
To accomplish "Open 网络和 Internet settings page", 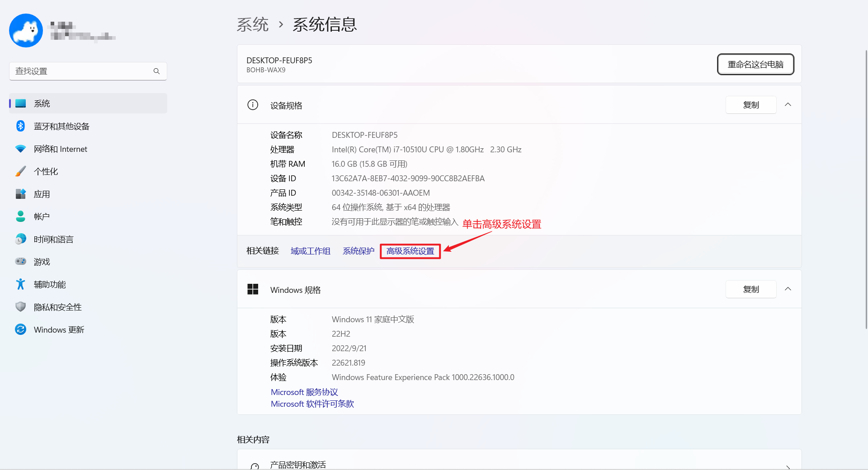I will pyautogui.click(x=88, y=149).
